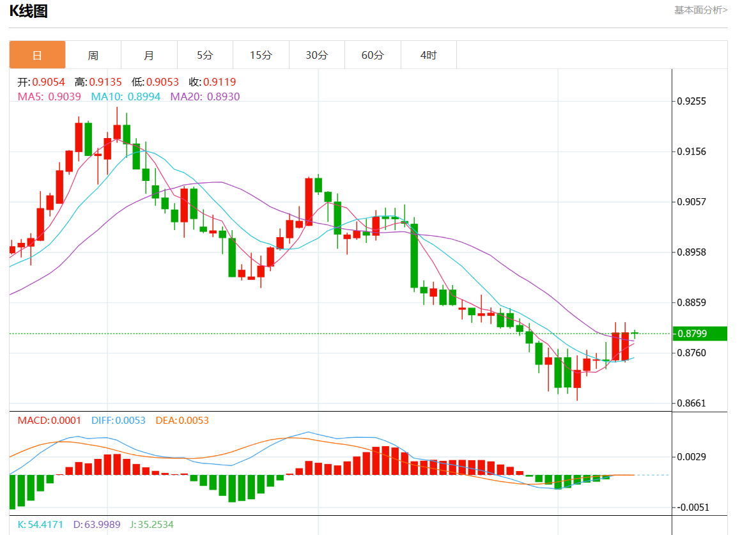Image resolution: width=756 pixels, height=535 pixels.
Task: Click the 开: 0.9054 open price
Action: coord(41,82)
